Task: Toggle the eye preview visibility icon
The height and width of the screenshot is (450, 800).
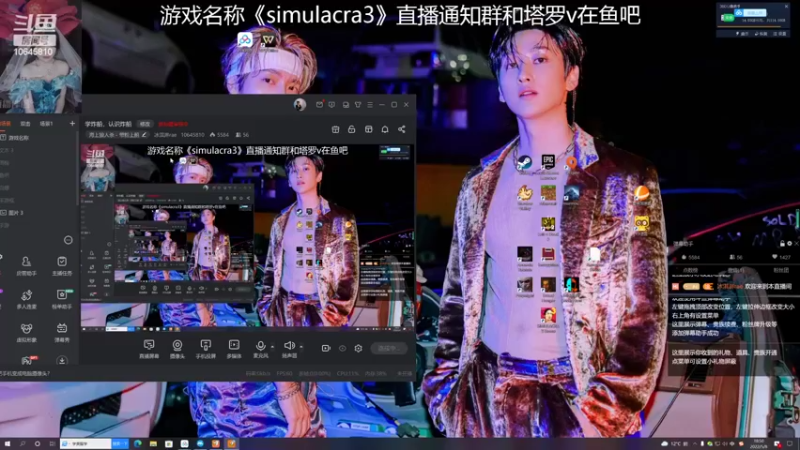Action: tap(342, 348)
